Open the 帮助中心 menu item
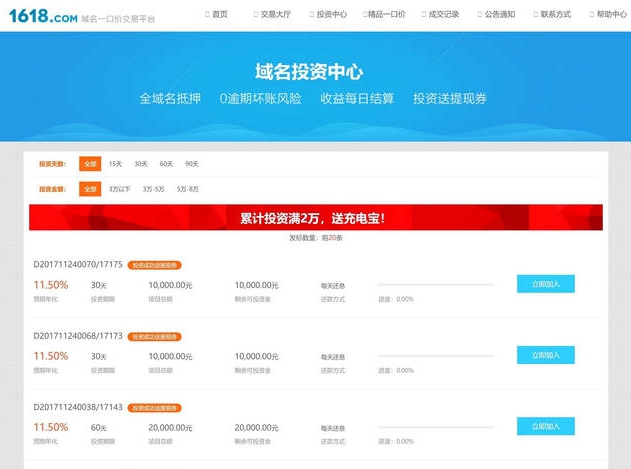The height and width of the screenshot is (469, 631). pyautogui.click(x=608, y=14)
